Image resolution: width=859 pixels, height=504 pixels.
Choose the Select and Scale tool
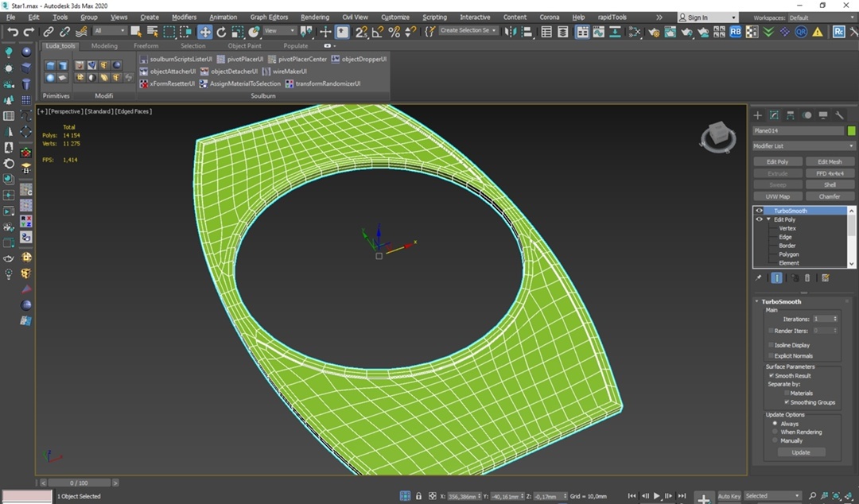click(237, 32)
